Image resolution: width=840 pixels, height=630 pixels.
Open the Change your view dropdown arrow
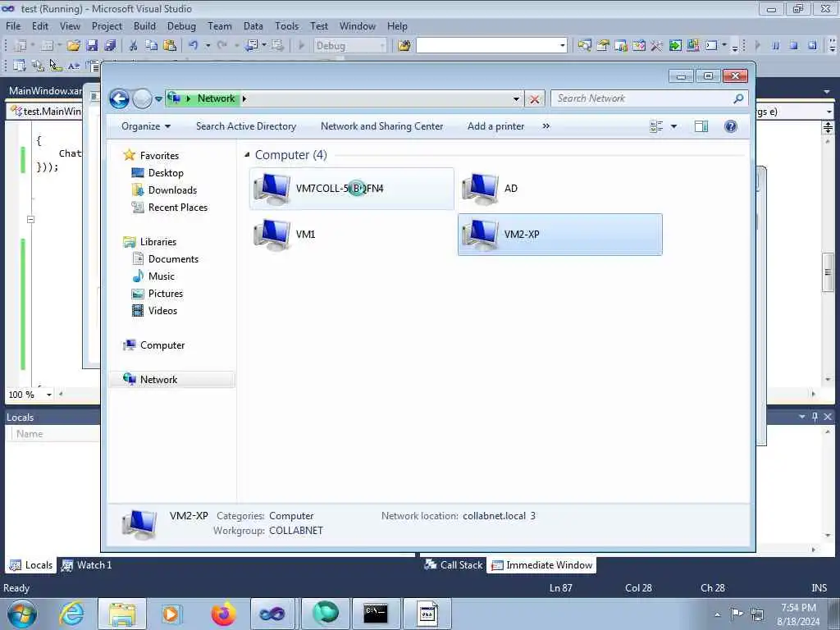[673, 126]
